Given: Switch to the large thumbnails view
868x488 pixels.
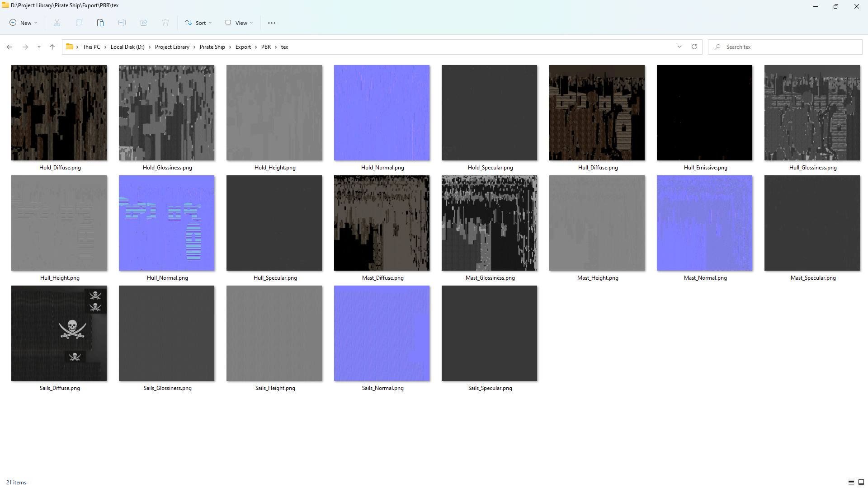Looking at the screenshot, I should (861, 482).
